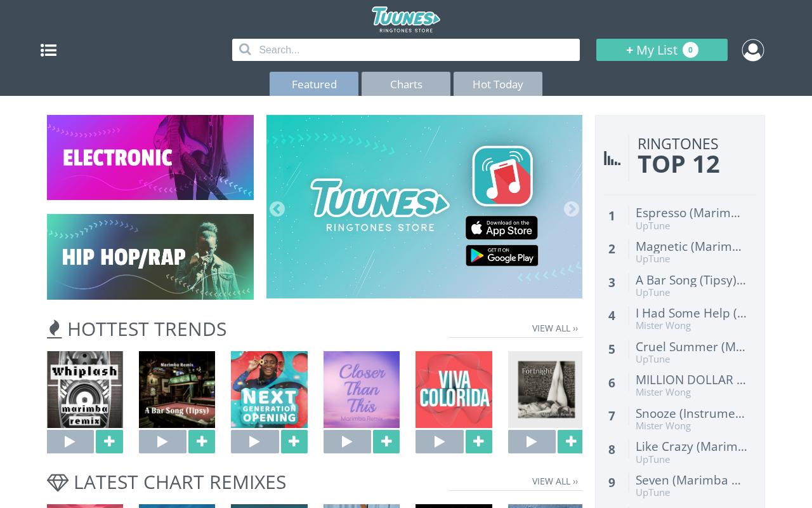Open the Google Play download badge

(x=502, y=255)
